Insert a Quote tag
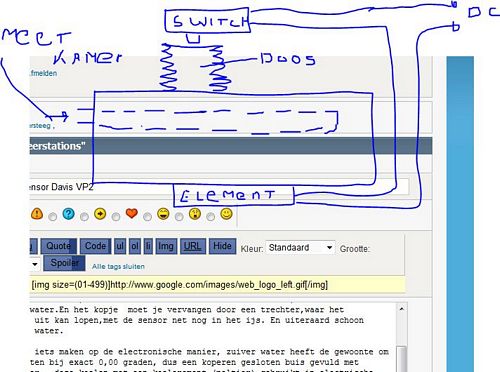This screenshot has width=500, height=372. [x=59, y=246]
